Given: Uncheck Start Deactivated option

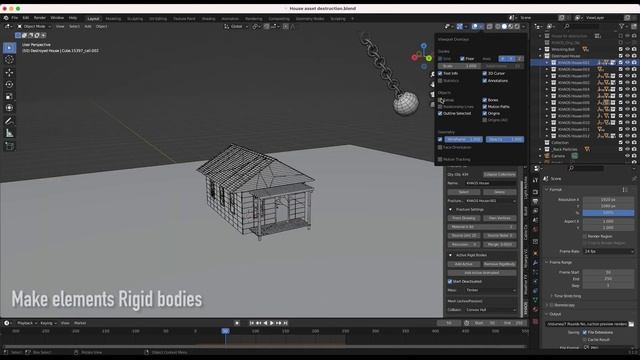Looking at the screenshot, I should 450,282.
